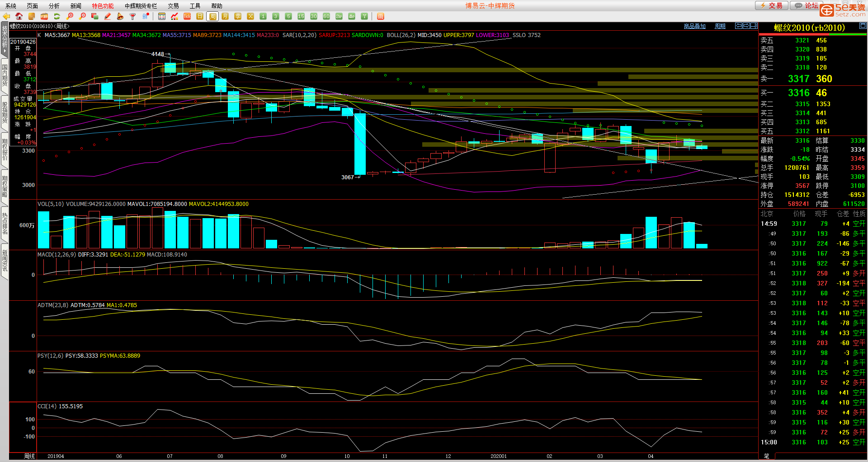This screenshot has height=462, width=868.
Task: Click the 论坛 forum button
Action: [807, 5]
